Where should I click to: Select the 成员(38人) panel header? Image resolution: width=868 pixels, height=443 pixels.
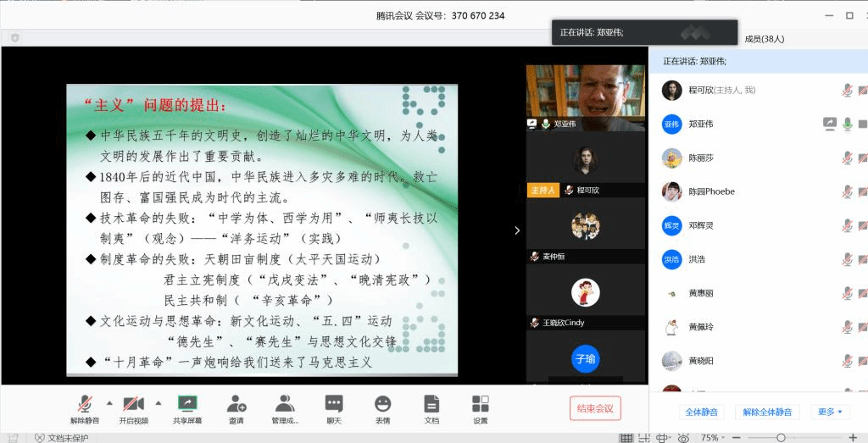[764, 39]
